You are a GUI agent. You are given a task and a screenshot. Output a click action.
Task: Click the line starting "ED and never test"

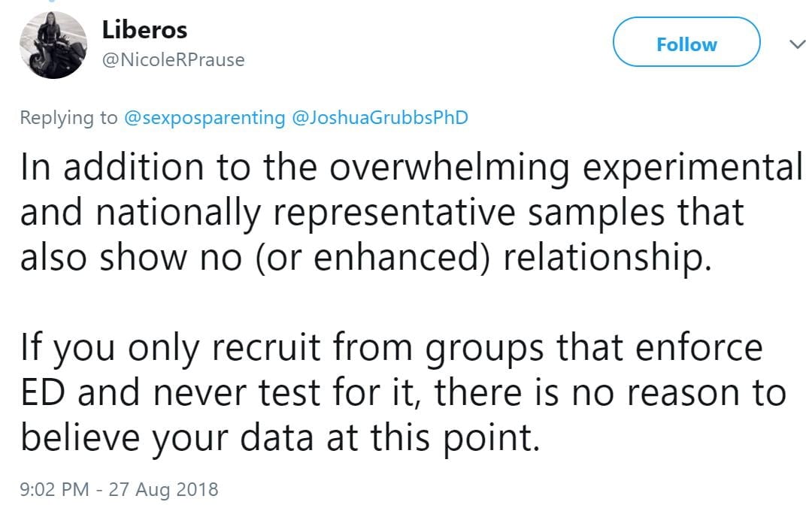(x=403, y=393)
